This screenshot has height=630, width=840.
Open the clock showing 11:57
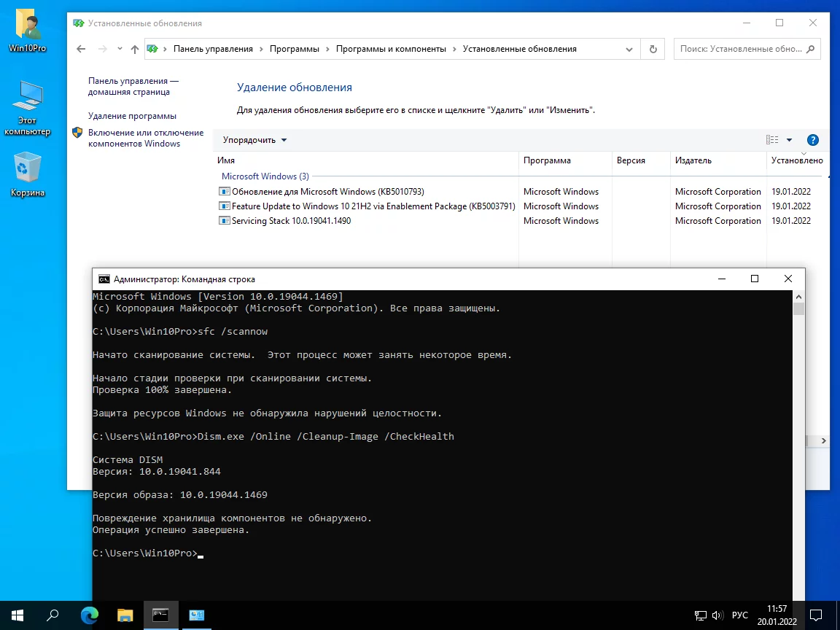point(777,615)
